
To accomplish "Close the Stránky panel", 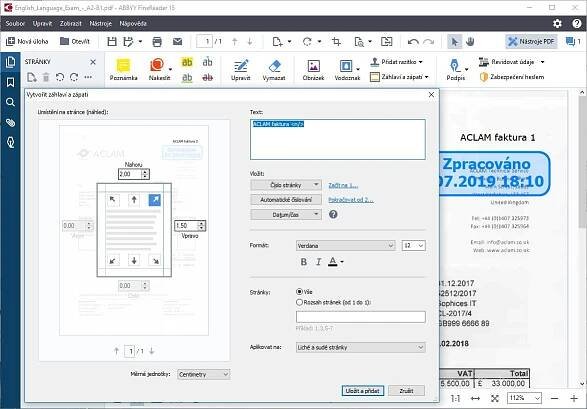I will pyautogui.click(x=93, y=62).
